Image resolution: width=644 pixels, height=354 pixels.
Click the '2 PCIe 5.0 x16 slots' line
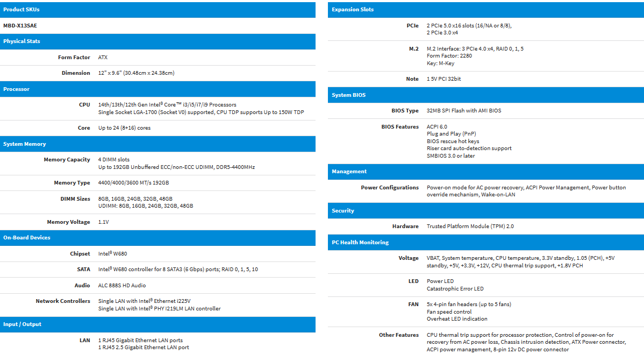(469, 25)
